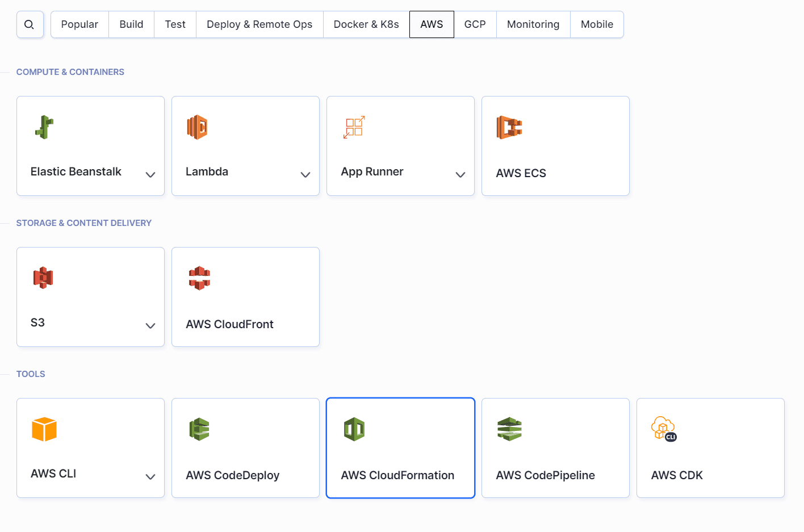Click the AWS ECS icon
Image resolution: width=804 pixels, height=532 pixels.
coord(508,127)
